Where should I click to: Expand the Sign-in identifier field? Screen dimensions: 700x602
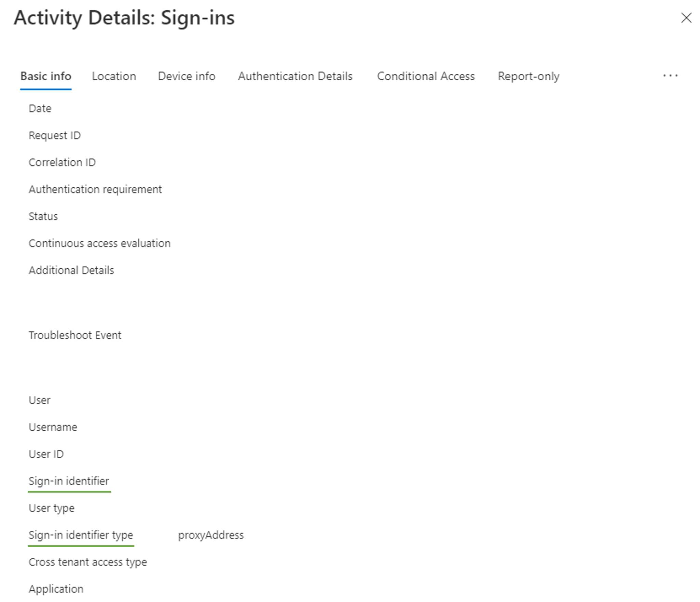[x=68, y=481]
